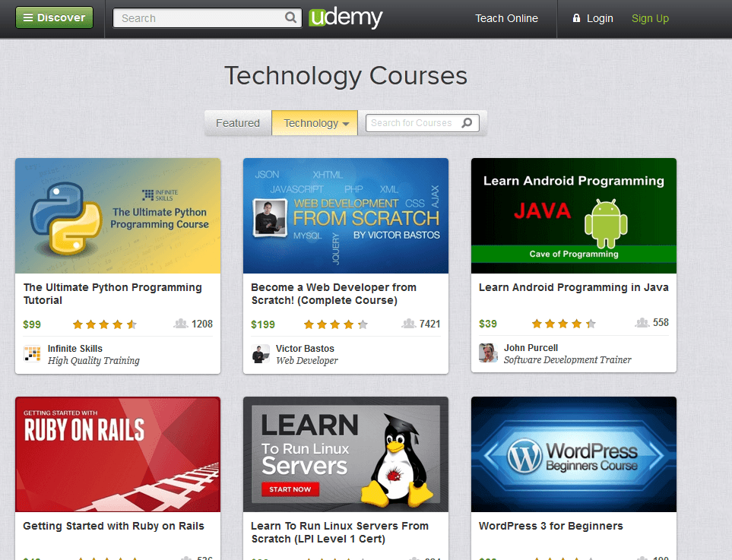Click the 7421 student count

pos(430,324)
